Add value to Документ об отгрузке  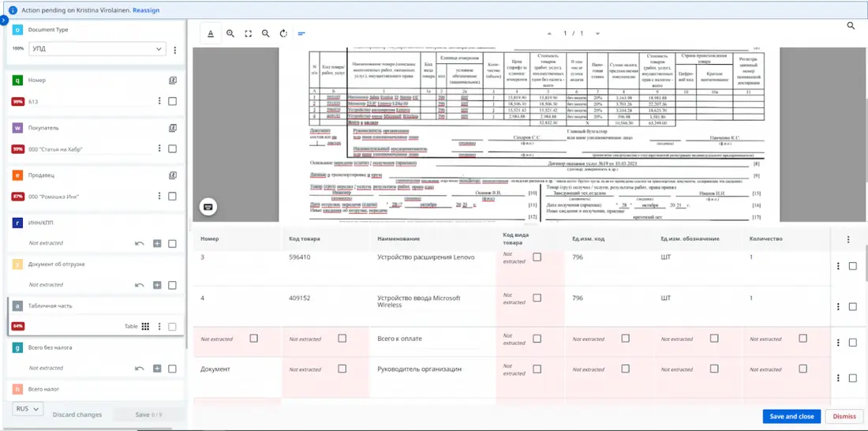coord(157,285)
